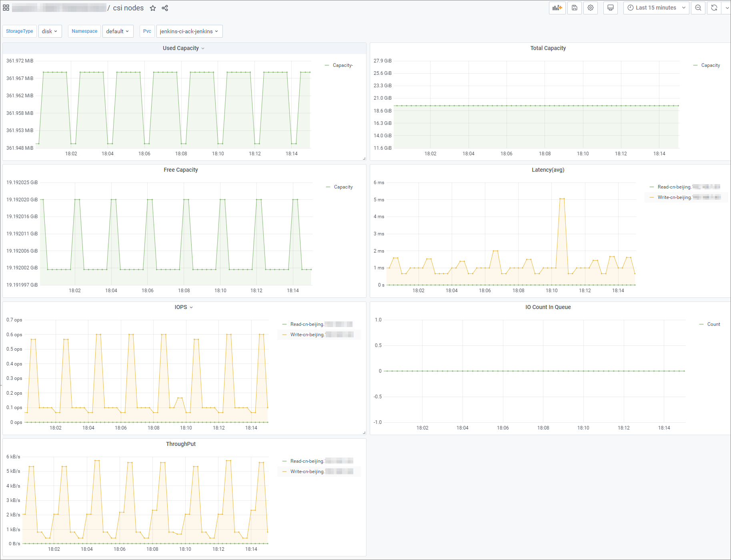Click -1.0 axis label in IO Count panel
Viewport: 731px width, 560px height.
378,422
